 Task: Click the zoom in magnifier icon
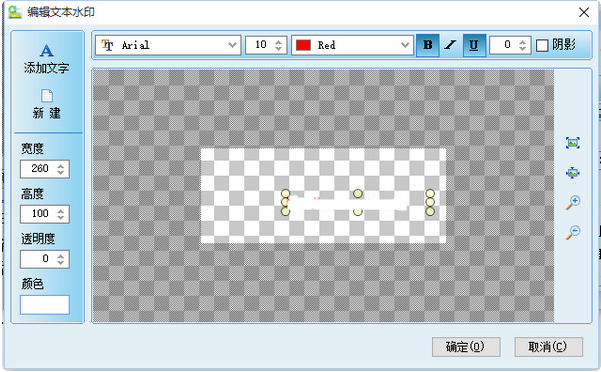coord(573,202)
